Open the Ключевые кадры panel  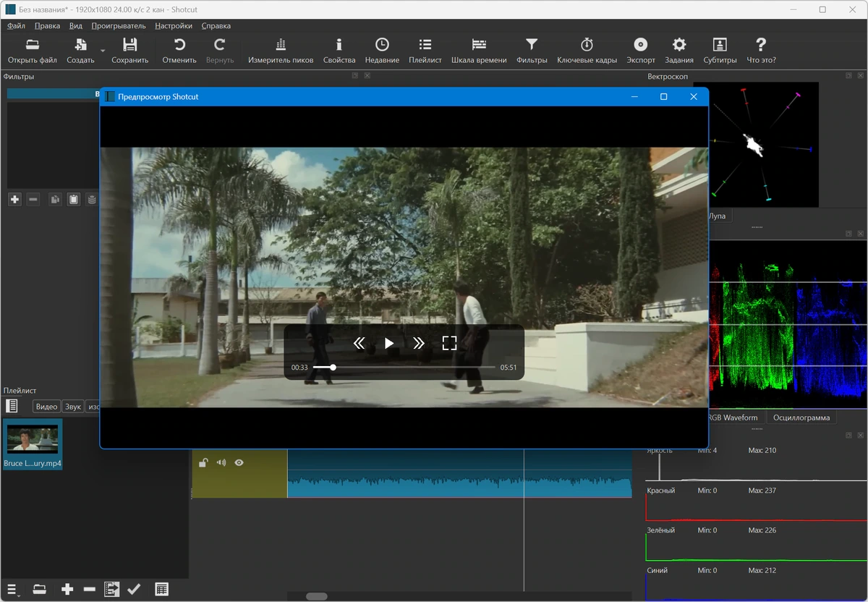point(587,51)
